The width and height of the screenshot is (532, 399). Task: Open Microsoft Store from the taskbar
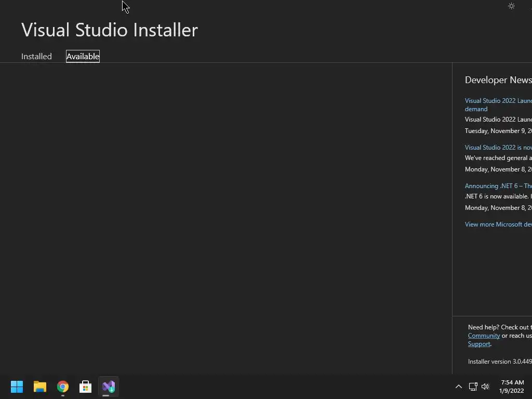click(x=86, y=387)
